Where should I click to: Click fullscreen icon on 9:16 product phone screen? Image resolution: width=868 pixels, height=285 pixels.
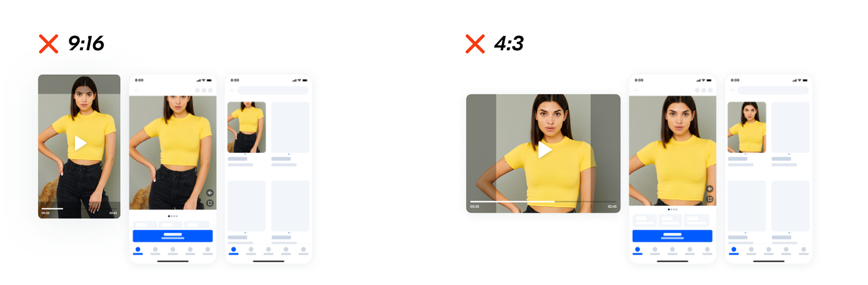pos(210,203)
